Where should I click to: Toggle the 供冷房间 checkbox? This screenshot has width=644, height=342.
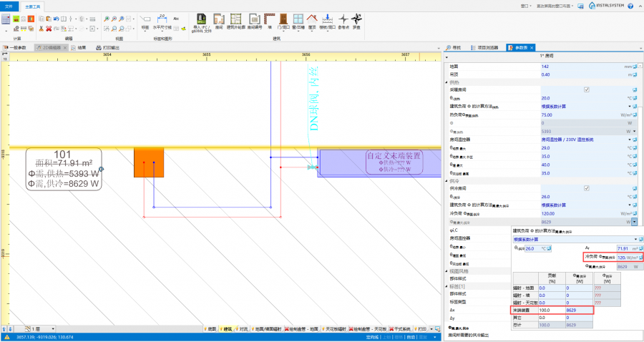point(586,188)
